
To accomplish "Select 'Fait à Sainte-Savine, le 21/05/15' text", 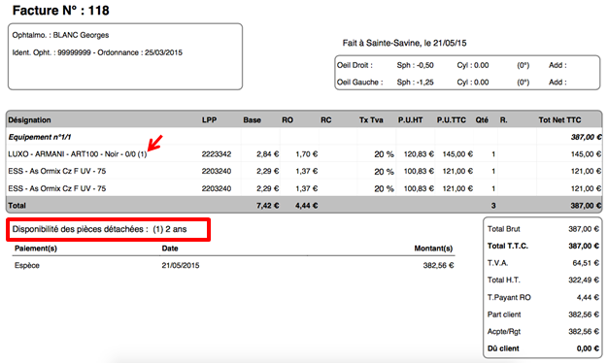I will (404, 43).
